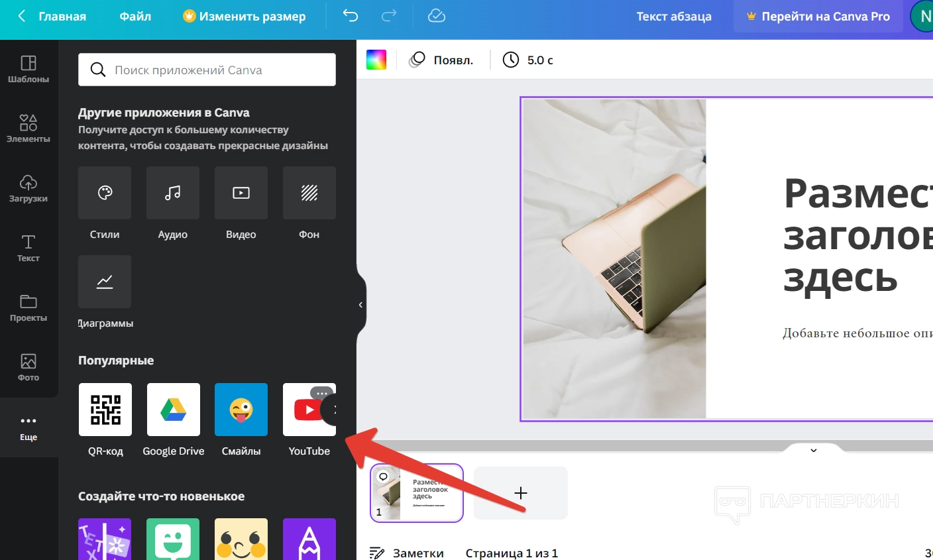Open the Появл. animation settings
Image resolution: width=933 pixels, height=560 pixels.
441,60
